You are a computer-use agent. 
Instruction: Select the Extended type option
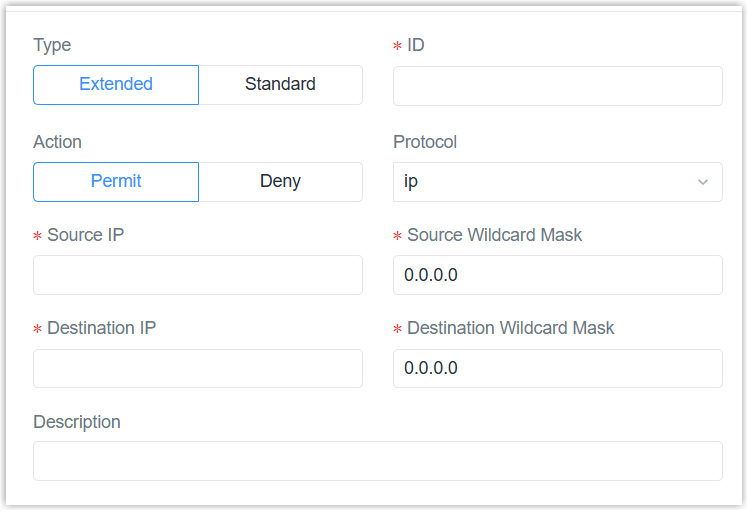(116, 85)
